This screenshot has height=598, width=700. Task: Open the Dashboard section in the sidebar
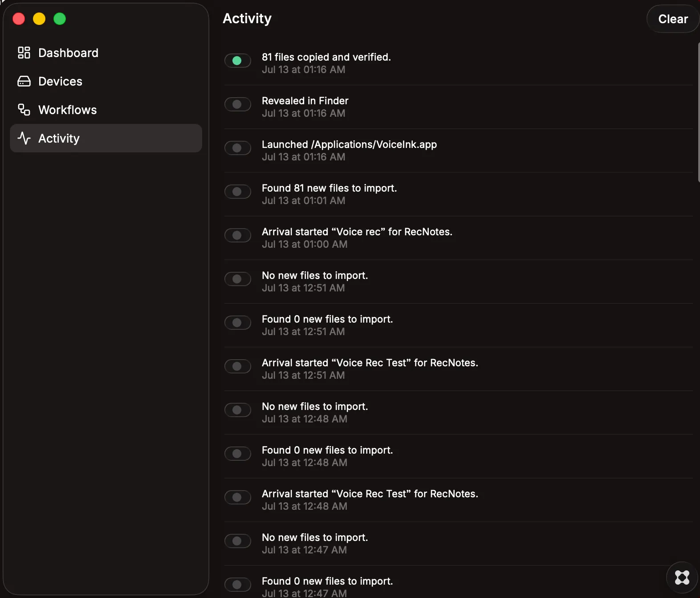click(106, 53)
